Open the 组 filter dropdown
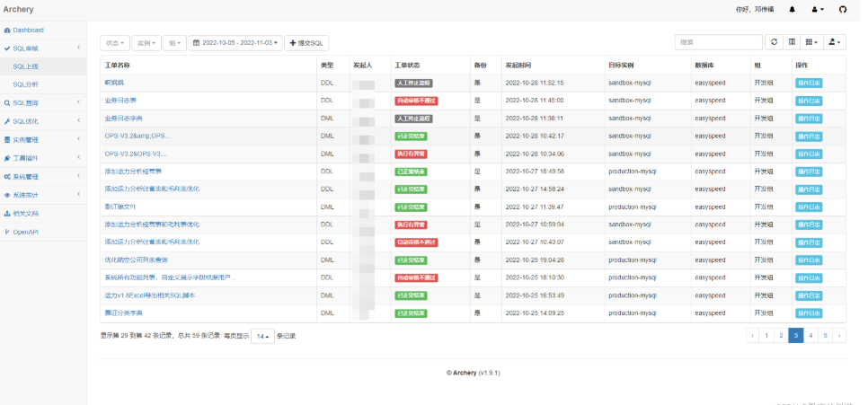Image resolution: width=868 pixels, height=405 pixels. (174, 42)
